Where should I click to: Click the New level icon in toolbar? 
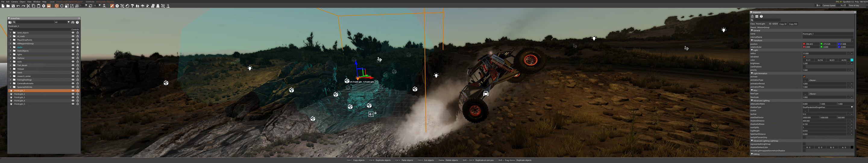tap(3, 6)
